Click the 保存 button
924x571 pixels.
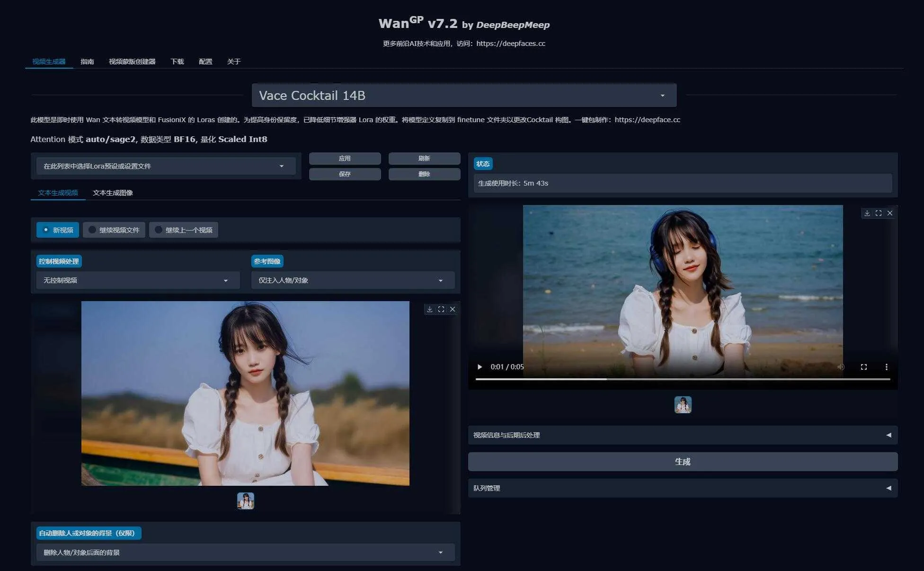point(345,174)
